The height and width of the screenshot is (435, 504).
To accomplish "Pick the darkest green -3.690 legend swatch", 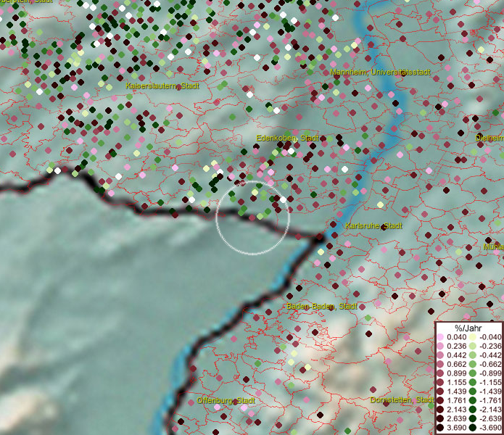I will tap(473, 428).
